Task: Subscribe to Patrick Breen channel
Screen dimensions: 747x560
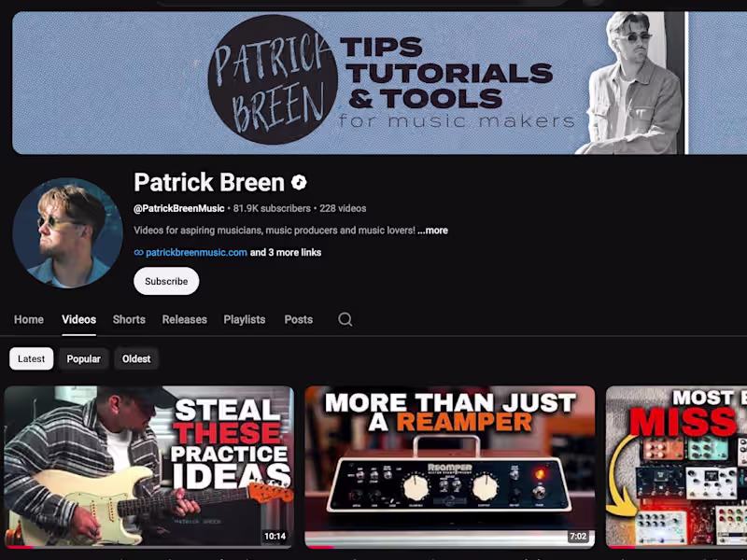Action: tap(166, 281)
